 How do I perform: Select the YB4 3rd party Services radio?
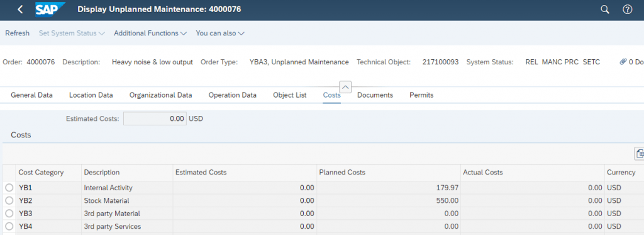[9, 226]
